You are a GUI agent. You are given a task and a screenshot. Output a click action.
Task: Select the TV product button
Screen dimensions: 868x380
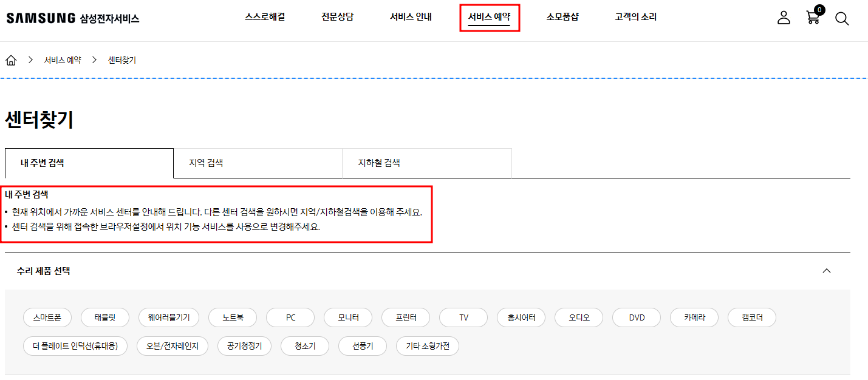tap(463, 317)
